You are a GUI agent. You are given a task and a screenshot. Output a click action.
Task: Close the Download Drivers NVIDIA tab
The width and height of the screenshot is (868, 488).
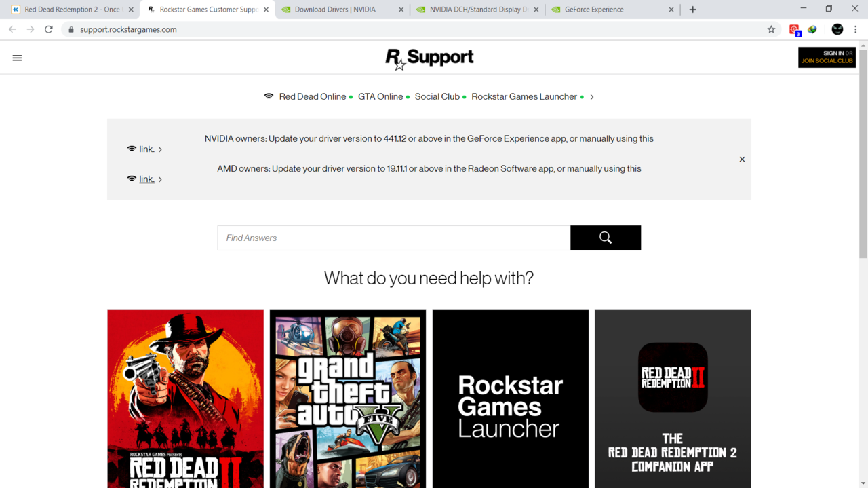[x=401, y=10]
